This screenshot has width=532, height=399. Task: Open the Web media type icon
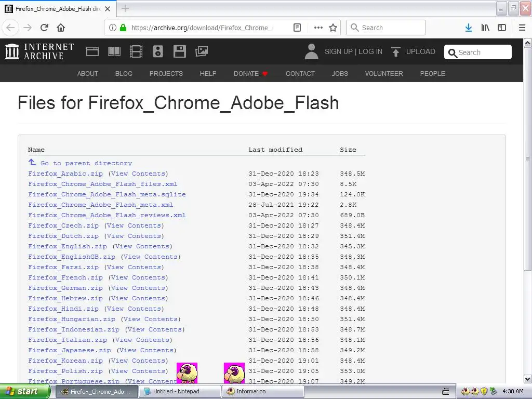tap(92, 51)
